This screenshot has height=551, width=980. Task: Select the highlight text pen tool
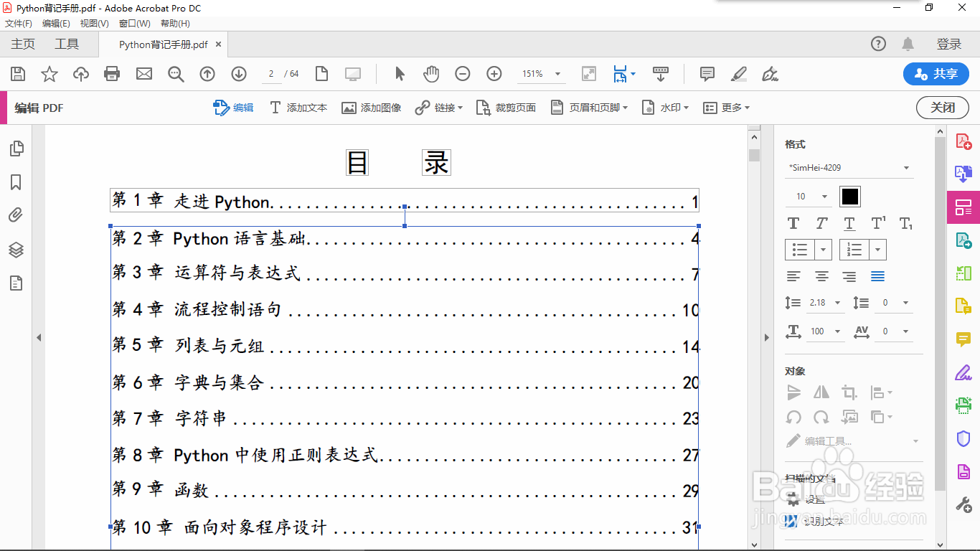739,74
